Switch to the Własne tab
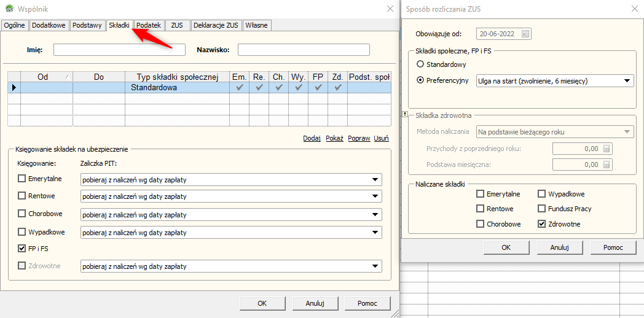The width and height of the screenshot is (644, 318). point(257,25)
